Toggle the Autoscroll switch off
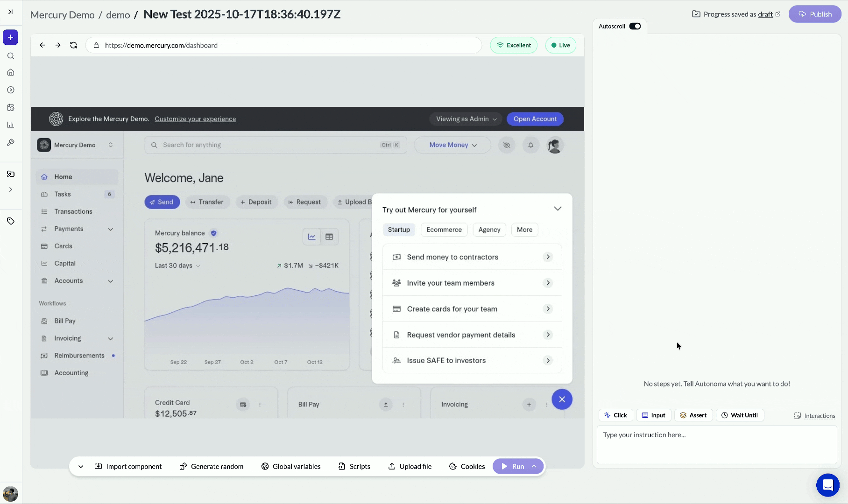The image size is (848, 504). point(634,26)
